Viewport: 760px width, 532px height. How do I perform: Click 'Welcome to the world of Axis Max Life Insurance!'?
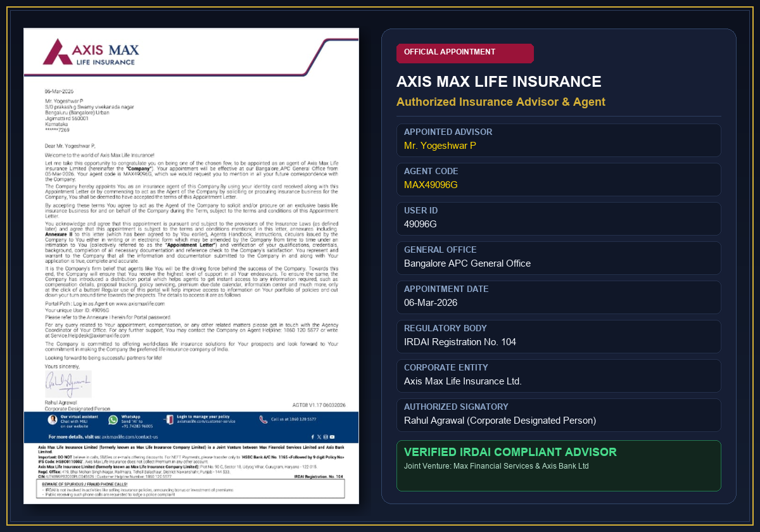tap(99, 155)
